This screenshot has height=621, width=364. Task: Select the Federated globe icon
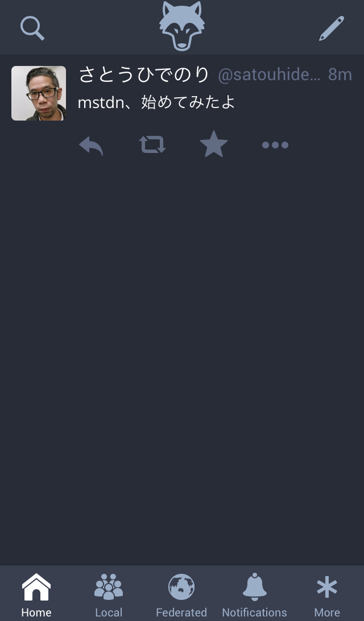181,586
